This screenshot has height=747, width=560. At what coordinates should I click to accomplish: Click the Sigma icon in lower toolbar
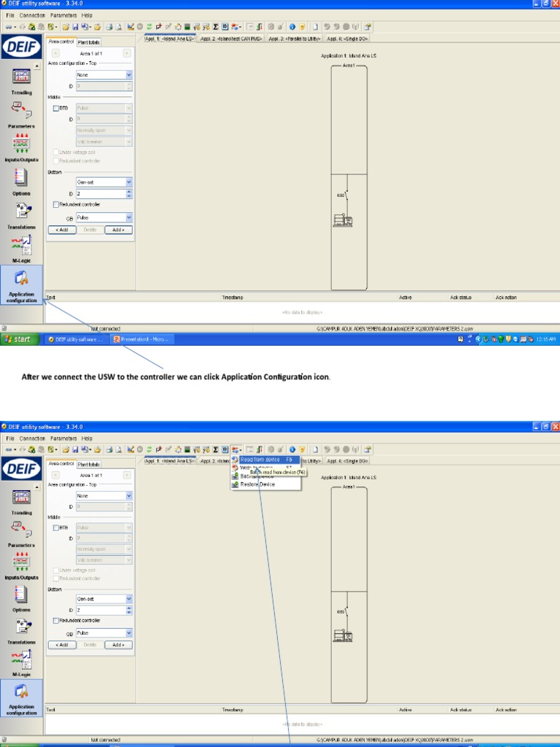(215, 449)
